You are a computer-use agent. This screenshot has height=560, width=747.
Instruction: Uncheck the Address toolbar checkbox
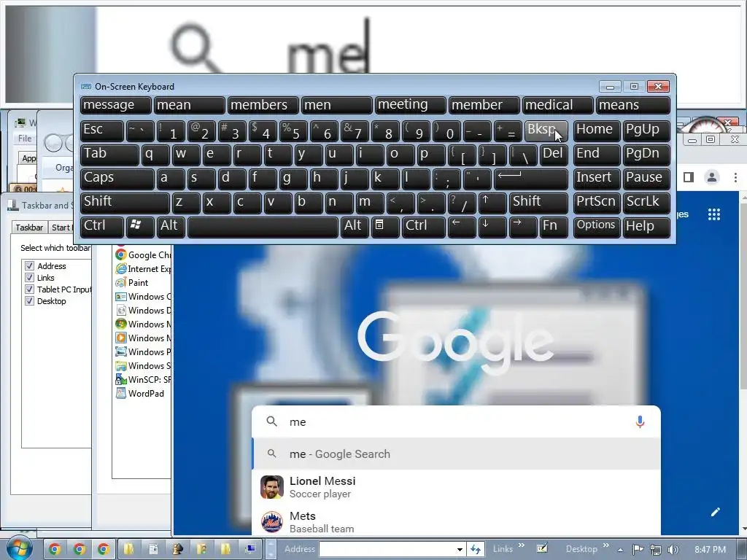(29, 265)
